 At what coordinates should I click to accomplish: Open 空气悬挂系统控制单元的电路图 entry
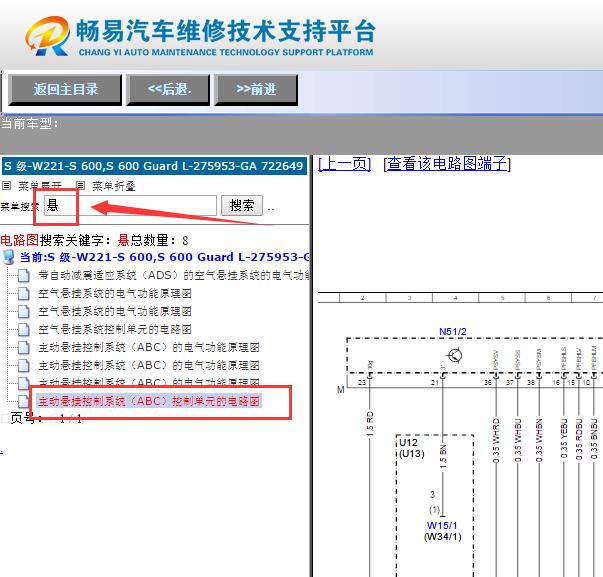coord(115,329)
